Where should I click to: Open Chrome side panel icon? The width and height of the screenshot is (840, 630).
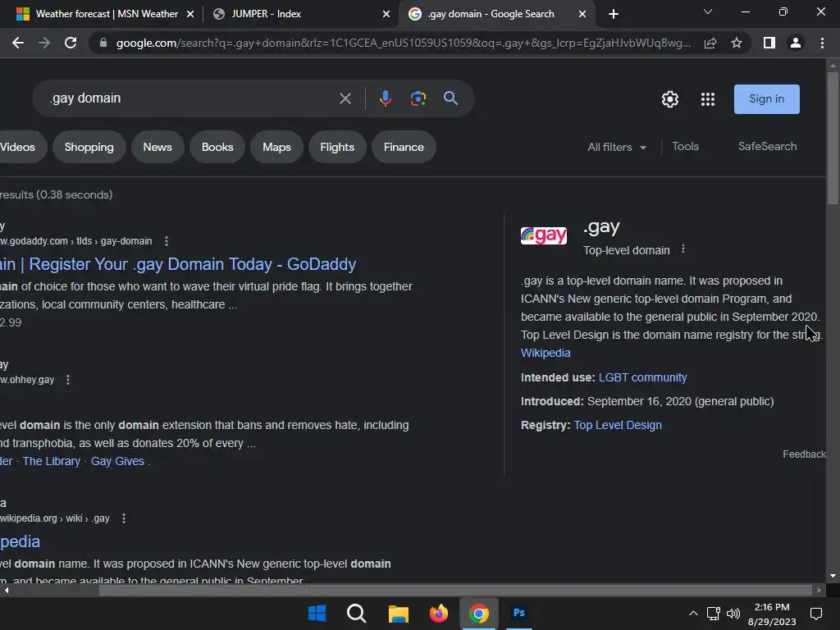[769, 43]
